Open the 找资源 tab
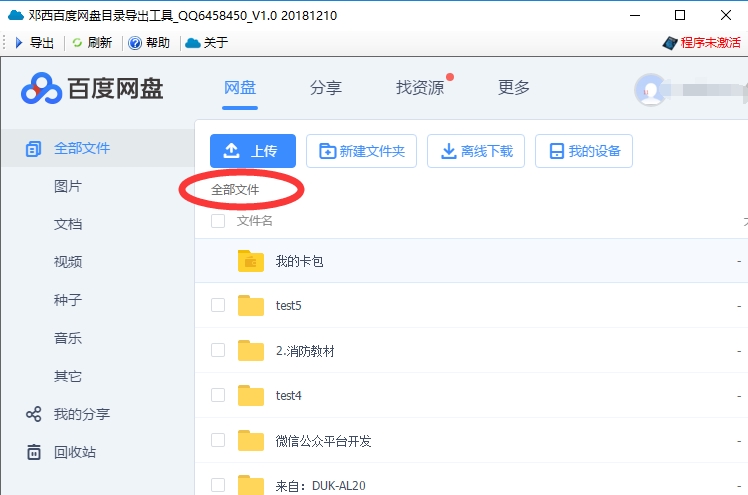Screen dimensions: 748x495 [420, 88]
